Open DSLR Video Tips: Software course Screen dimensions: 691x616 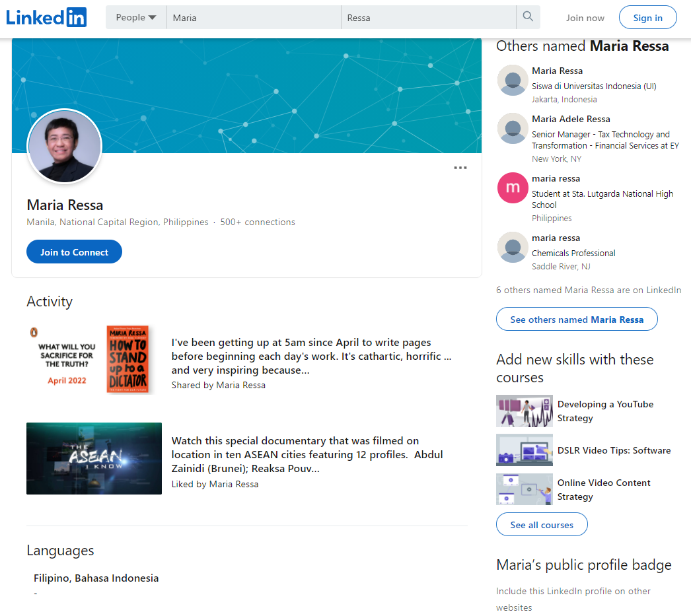(x=614, y=450)
